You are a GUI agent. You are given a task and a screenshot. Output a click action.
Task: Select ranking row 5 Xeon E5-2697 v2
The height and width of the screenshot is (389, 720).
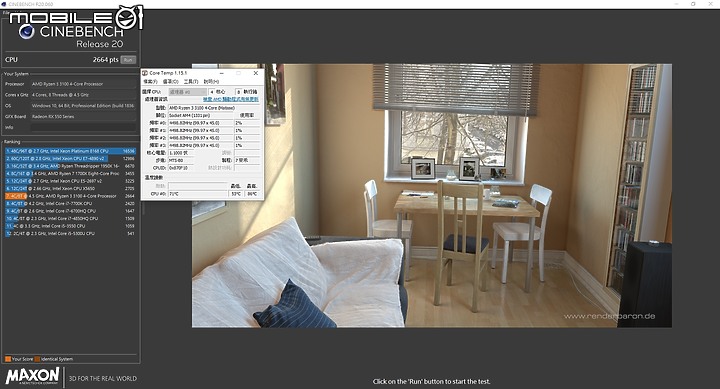pos(70,181)
